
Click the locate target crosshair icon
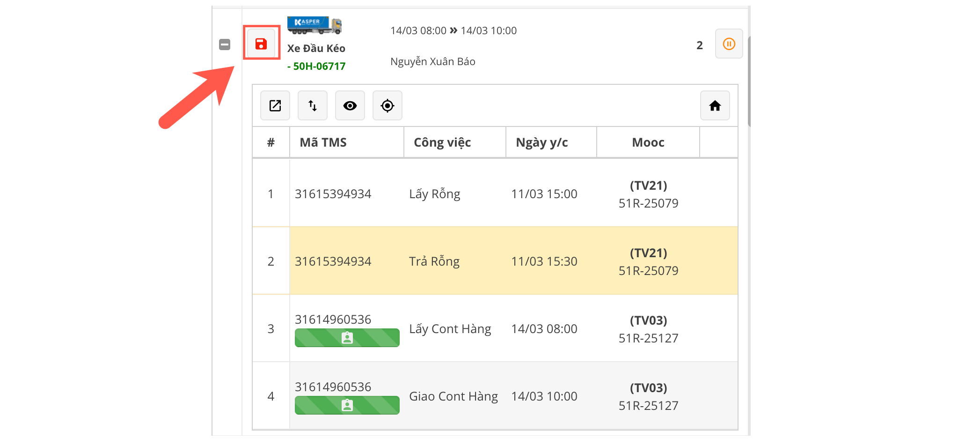388,105
